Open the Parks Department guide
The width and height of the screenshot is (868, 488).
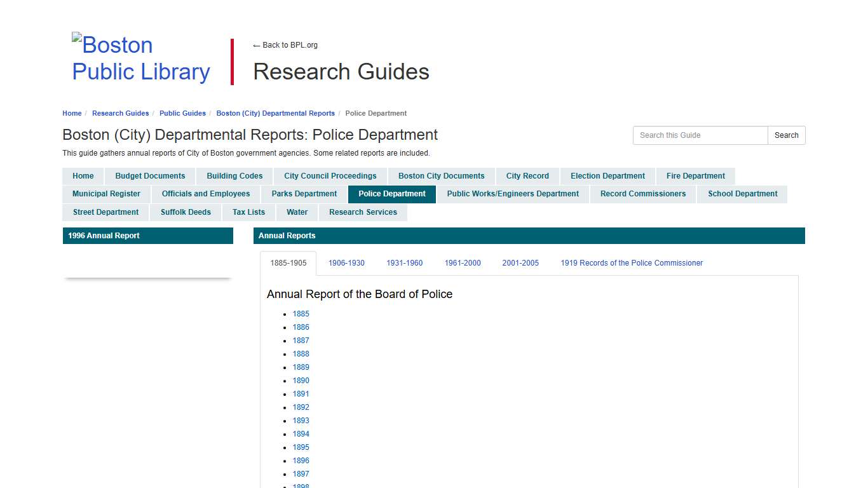[304, 194]
